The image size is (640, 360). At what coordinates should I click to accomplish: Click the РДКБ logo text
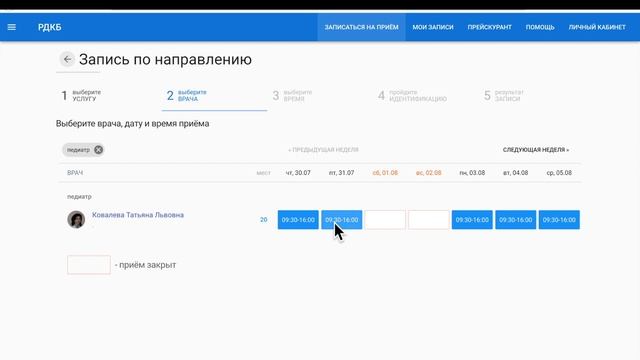[x=49, y=27]
